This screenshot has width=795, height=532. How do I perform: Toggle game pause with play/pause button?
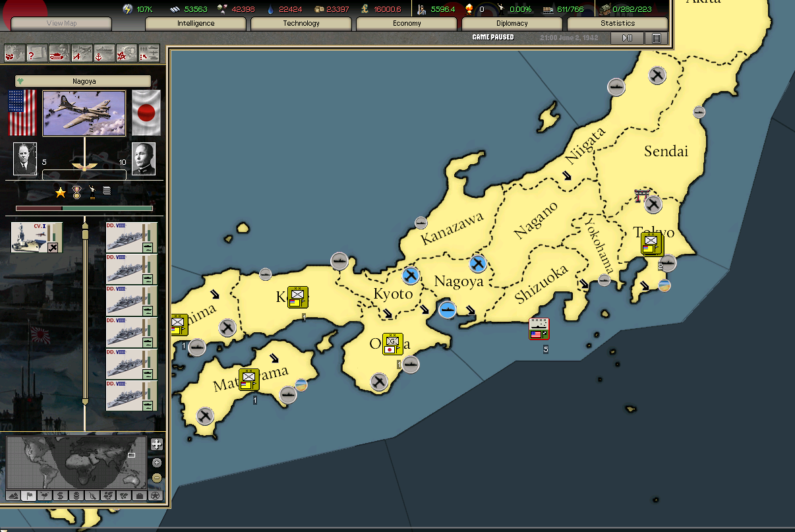point(627,38)
